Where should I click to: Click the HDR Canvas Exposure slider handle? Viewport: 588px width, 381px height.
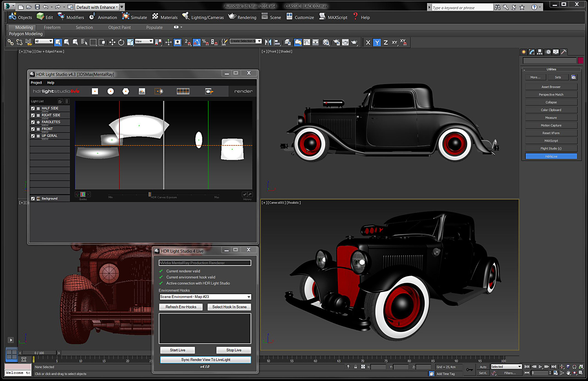(x=150, y=194)
